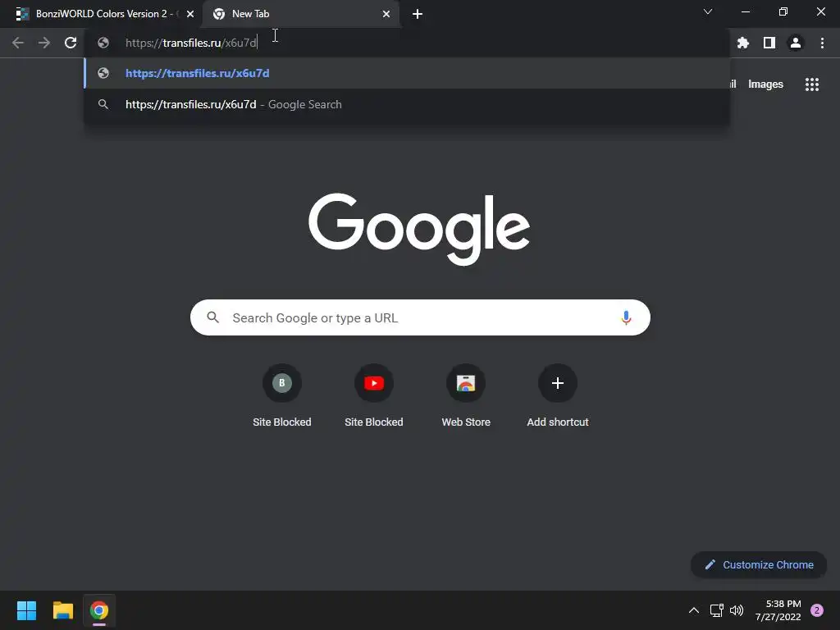Click Add shortcut plus icon
This screenshot has height=630, width=840.
coord(558,383)
